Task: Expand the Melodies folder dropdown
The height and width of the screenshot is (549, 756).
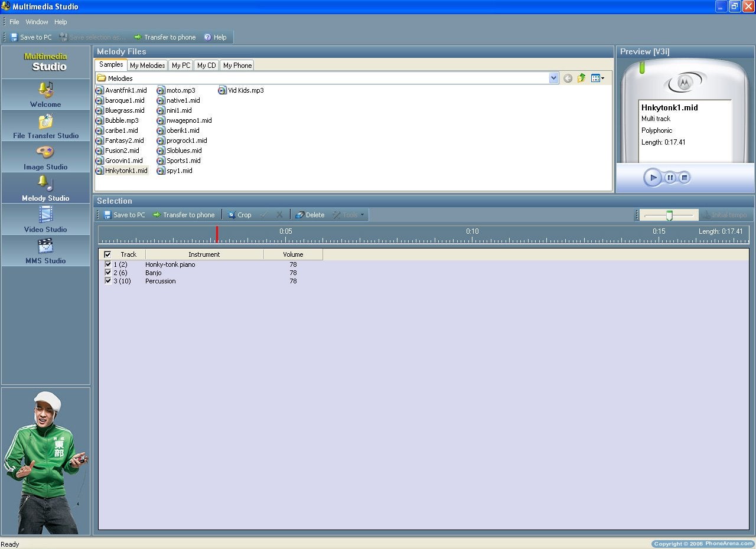Action: 553,78
